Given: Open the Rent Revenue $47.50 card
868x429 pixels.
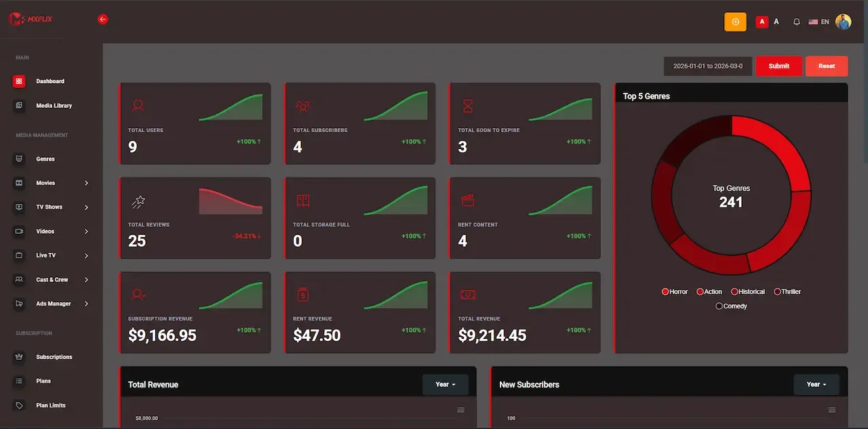Looking at the screenshot, I should pos(360,312).
